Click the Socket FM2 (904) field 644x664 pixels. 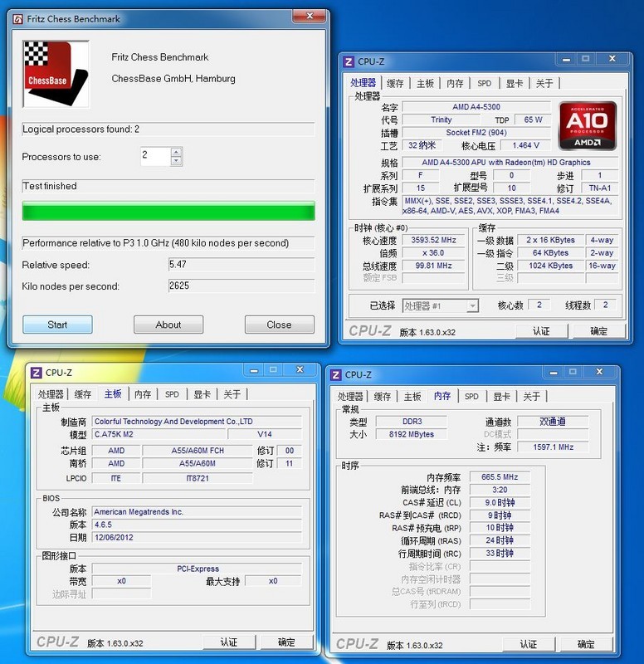[476, 133]
